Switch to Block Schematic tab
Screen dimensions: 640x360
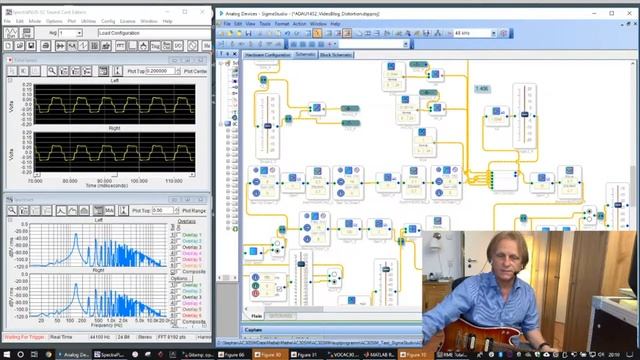point(336,55)
